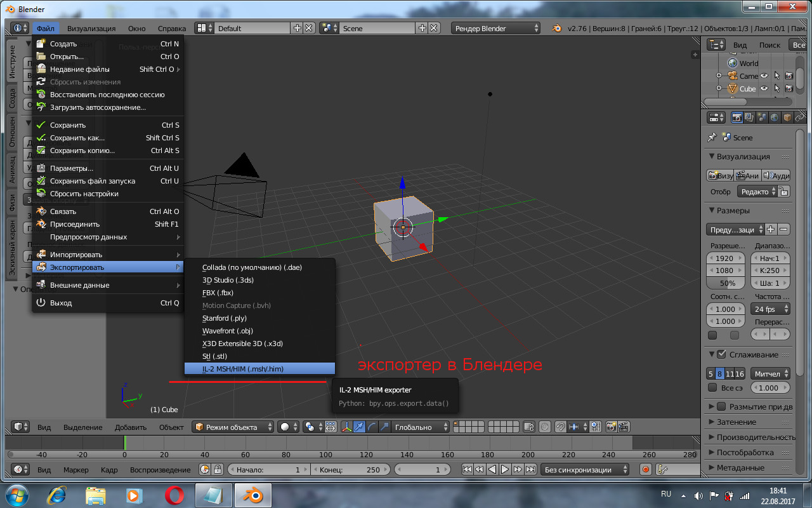Viewport: 812px width, 508px height.
Task: Select the translate manipulator arrow icon
Action: 360,427
